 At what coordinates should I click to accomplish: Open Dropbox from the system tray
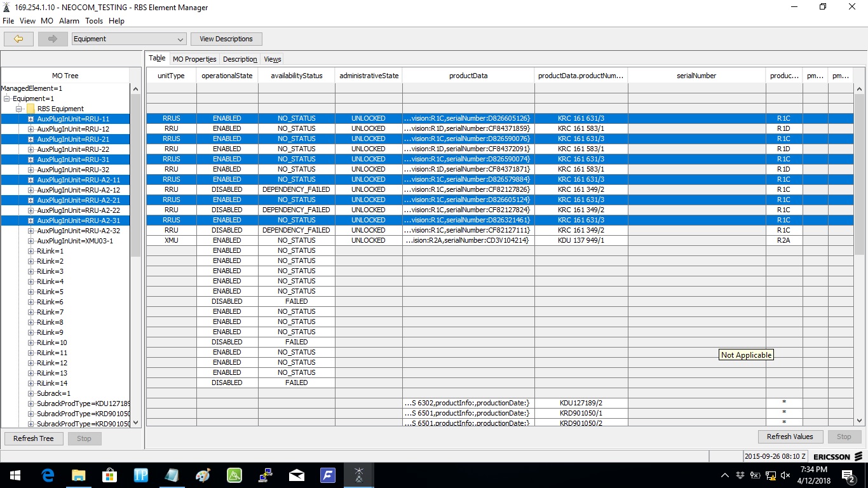(x=740, y=475)
